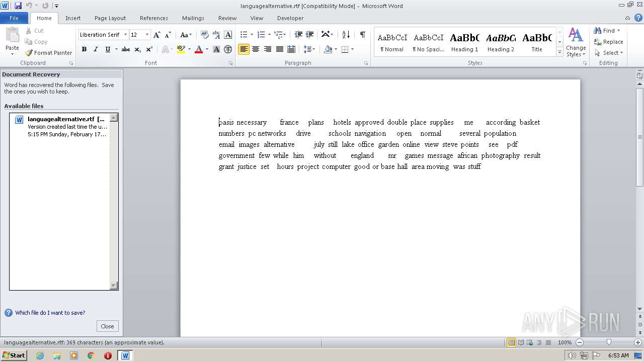The height and width of the screenshot is (362, 644).
Task: Click the Paste clipboard icon
Action: click(x=12, y=35)
